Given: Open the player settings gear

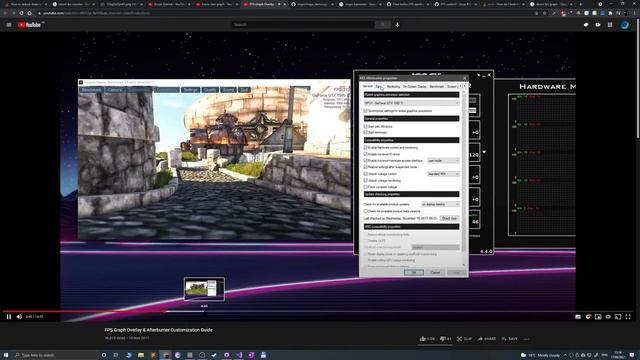Looking at the screenshot, I should (588, 317).
